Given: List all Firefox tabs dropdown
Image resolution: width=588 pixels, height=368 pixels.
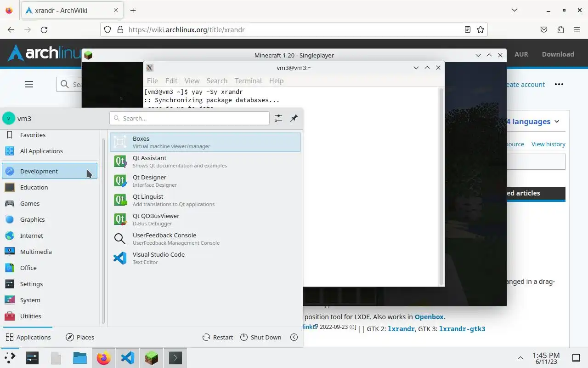Looking at the screenshot, I should [x=514, y=10].
